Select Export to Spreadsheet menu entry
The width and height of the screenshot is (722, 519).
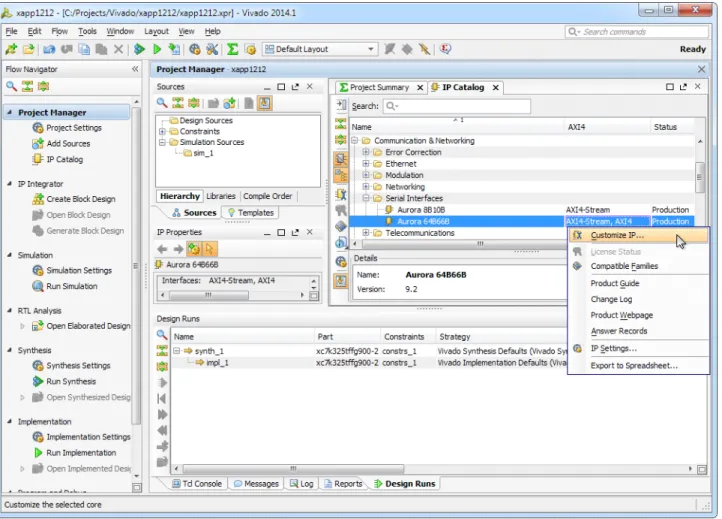coord(634,366)
